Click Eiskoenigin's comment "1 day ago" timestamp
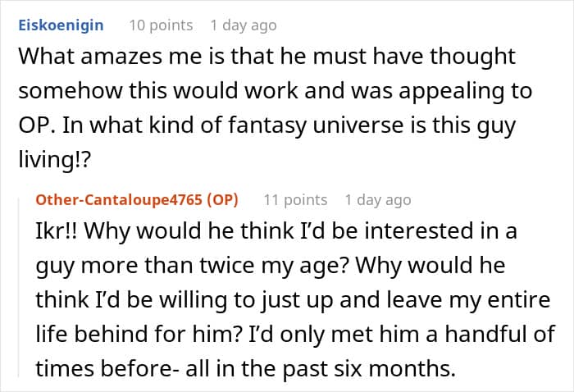 pyautogui.click(x=244, y=25)
